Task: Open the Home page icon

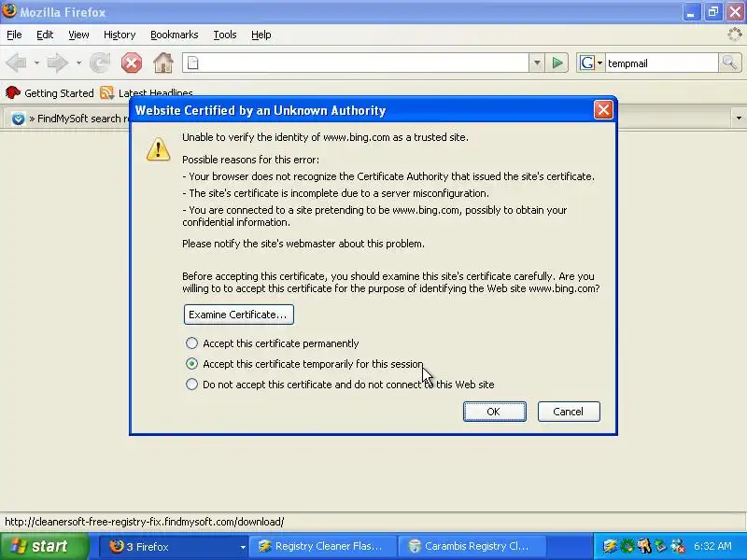Action: click(162, 63)
